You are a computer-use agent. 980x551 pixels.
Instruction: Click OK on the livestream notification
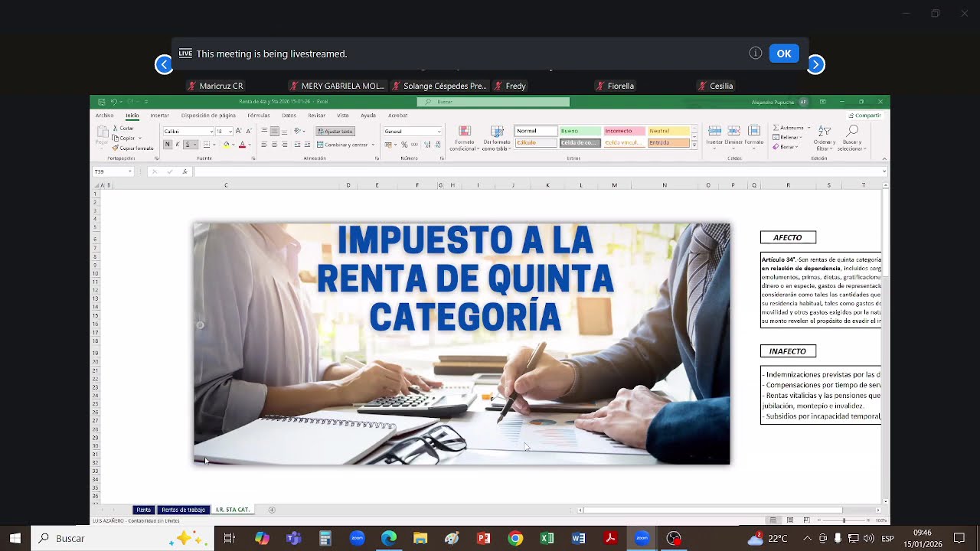point(784,54)
